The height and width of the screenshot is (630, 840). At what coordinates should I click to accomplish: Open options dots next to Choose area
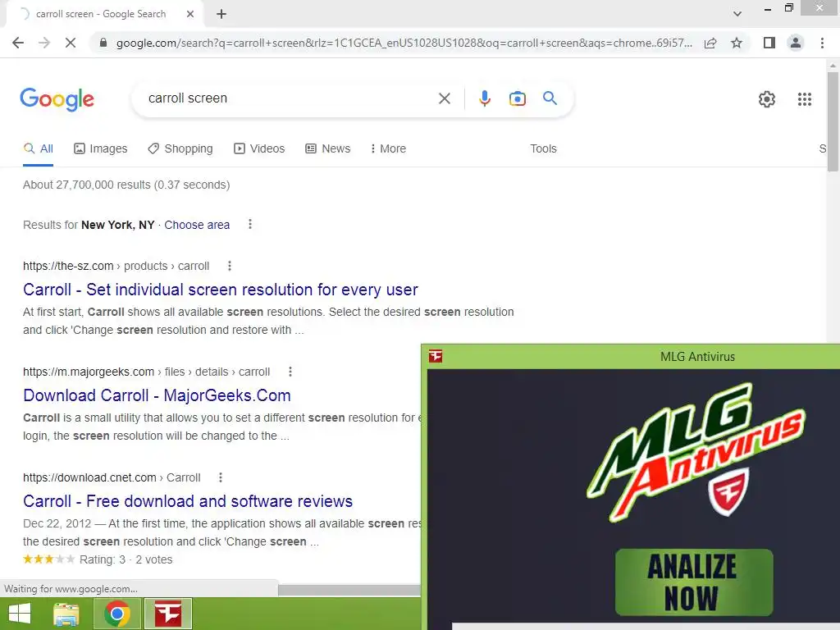click(x=250, y=225)
